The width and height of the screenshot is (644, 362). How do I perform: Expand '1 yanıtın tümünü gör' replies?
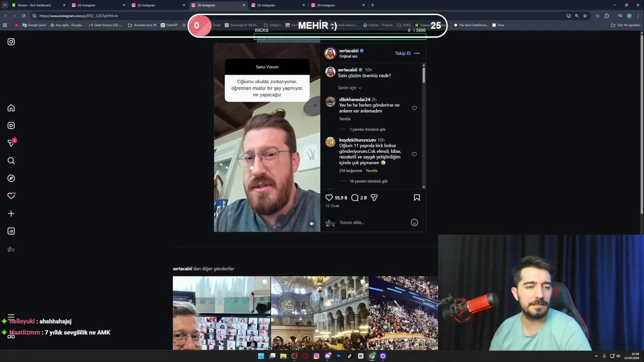pyautogui.click(x=368, y=129)
